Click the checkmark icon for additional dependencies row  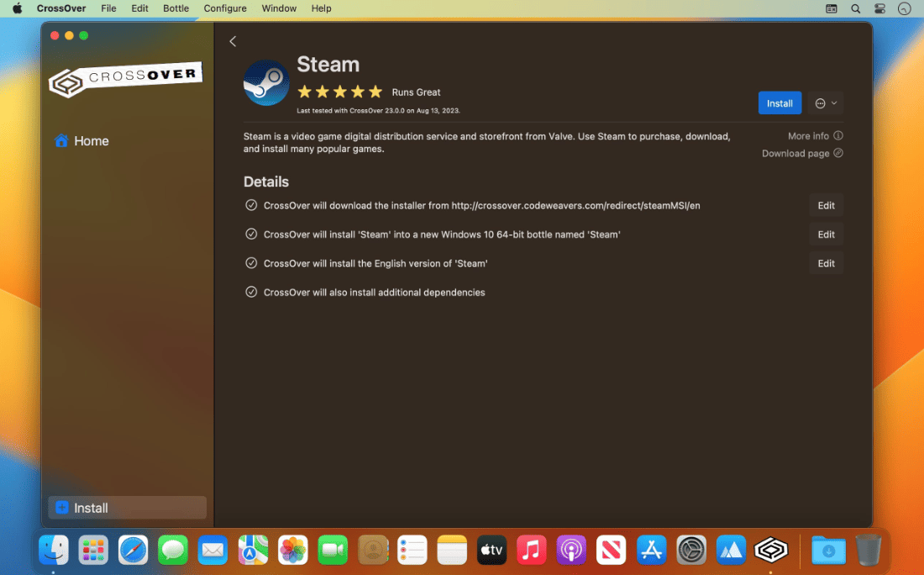(x=251, y=292)
